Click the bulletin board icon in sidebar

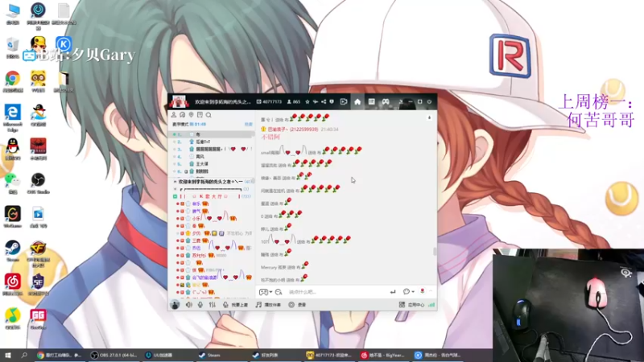(x=200, y=115)
